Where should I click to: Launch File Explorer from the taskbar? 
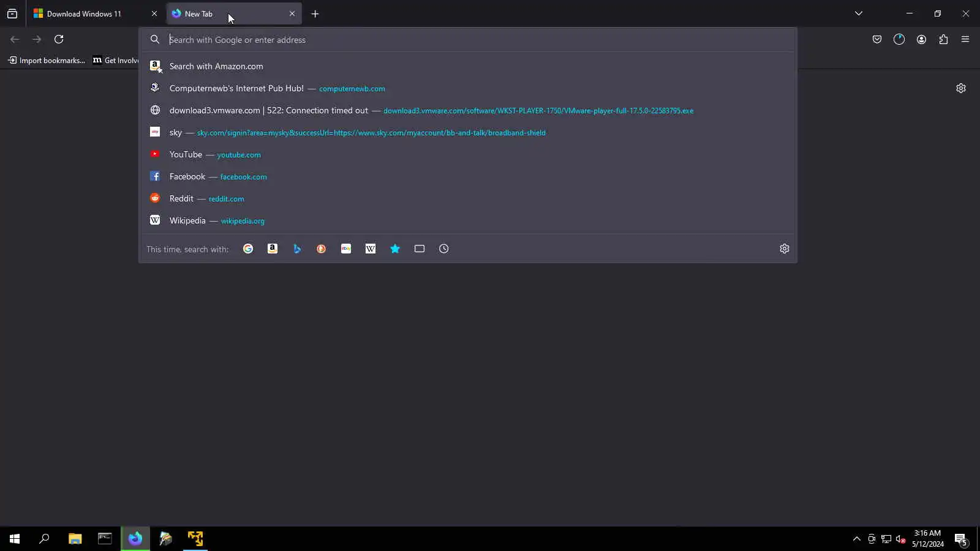click(x=75, y=539)
